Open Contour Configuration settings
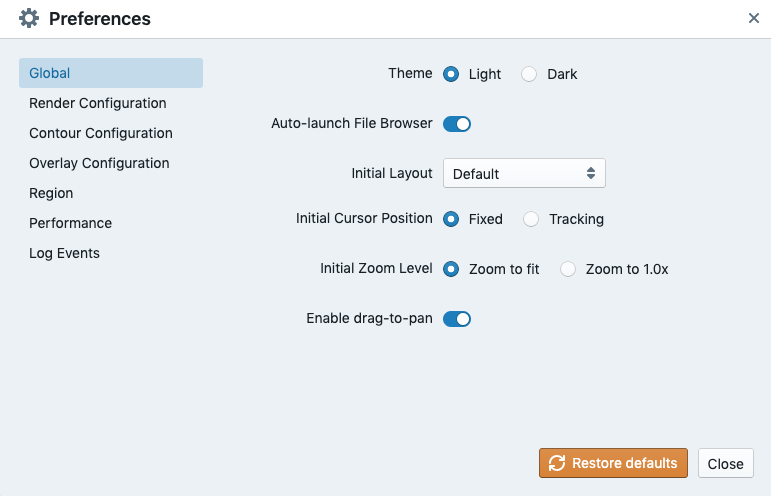The image size is (771, 496). (101, 133)
